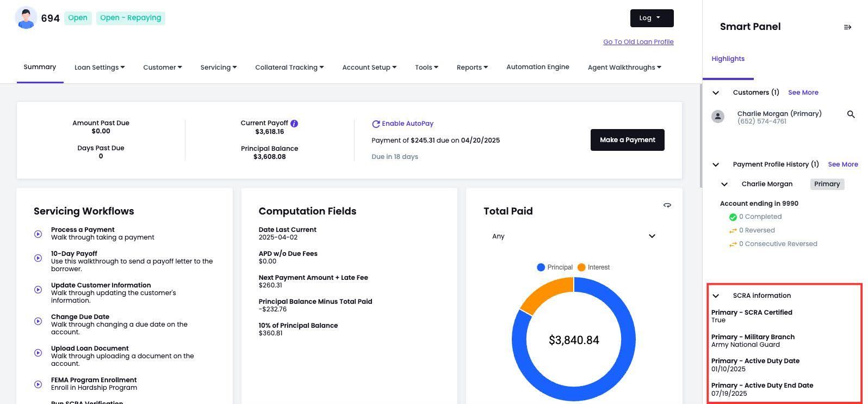Toggle Principal series in chart legend

click(x=554, y=267)
